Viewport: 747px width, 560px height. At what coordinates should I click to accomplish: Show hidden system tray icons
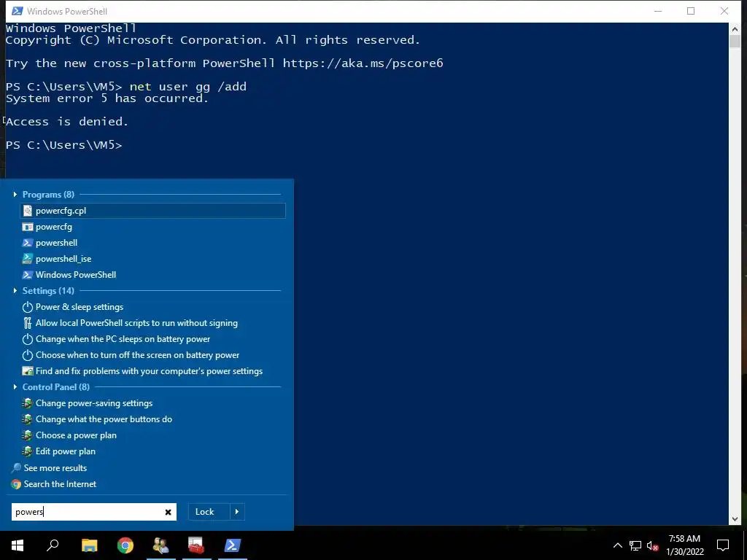point(617,545)
